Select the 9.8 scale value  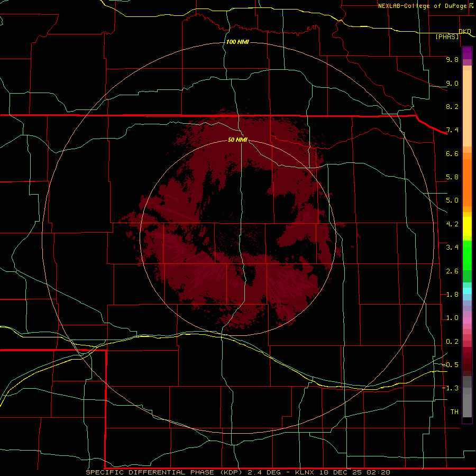[x=452, y=60]
